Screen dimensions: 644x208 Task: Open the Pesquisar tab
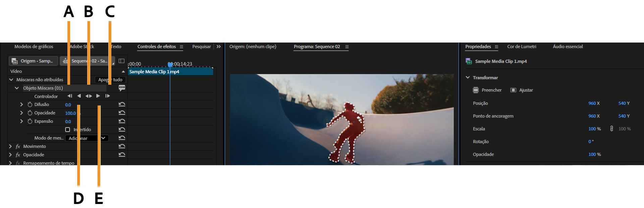pyautogui.click(x=202, y=47)
